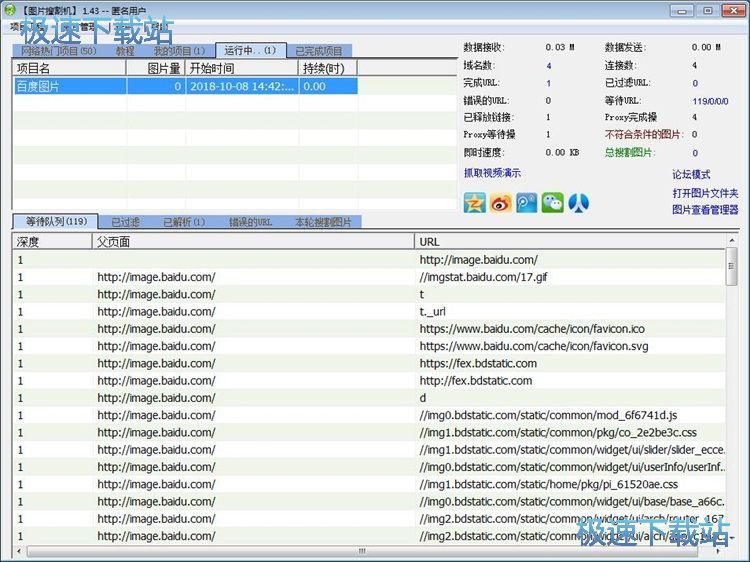Screen dimensions: 750x562
Task: Click the vertical scrollbar thumb in URL list
Action: pyautogui.click(x=731, y=266)
